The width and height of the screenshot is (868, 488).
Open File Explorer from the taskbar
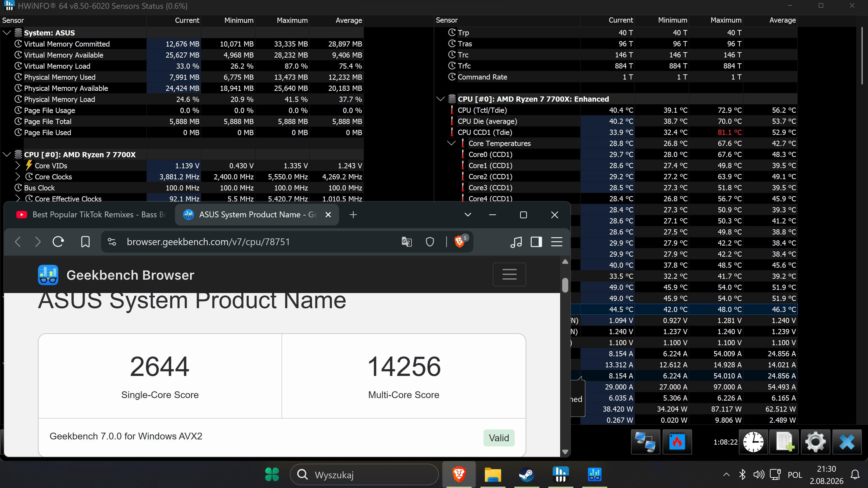click(493, 475)
